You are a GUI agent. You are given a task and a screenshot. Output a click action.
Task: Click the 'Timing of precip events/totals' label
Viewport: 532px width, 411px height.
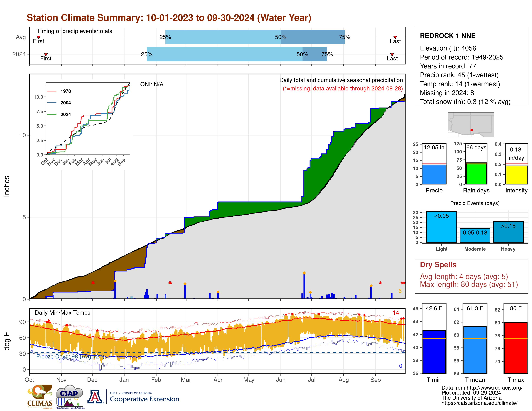[x=74, y=31]
